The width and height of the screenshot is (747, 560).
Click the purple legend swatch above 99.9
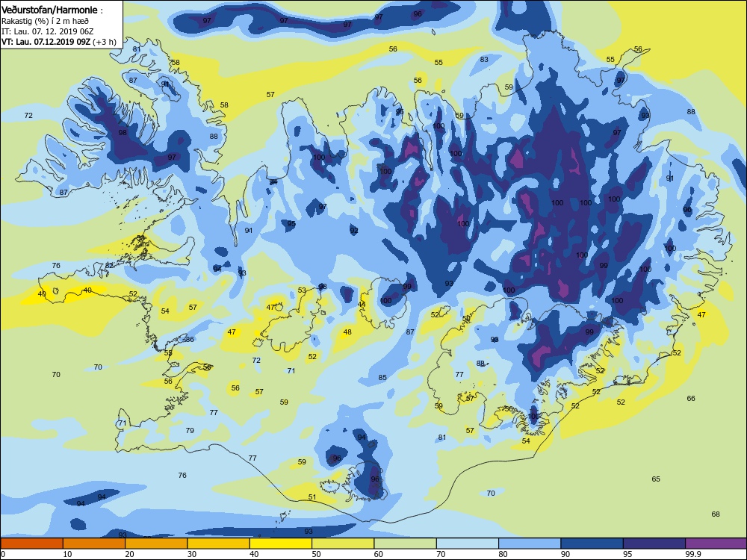click(716, 544)
